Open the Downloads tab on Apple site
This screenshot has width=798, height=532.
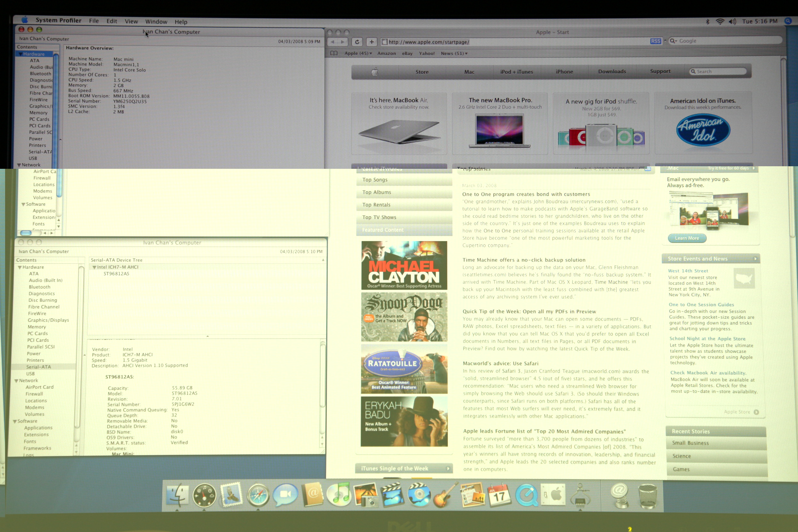click(x=612, y=72)
